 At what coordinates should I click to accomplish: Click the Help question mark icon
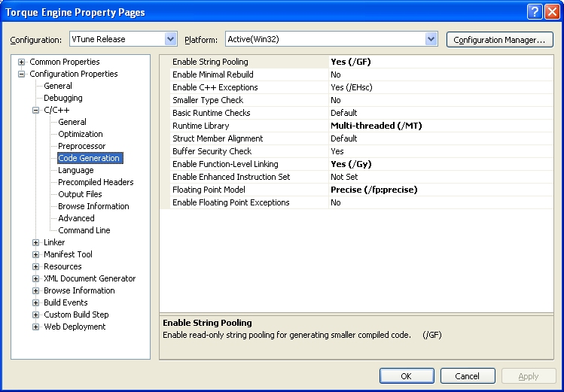[533, 11]
